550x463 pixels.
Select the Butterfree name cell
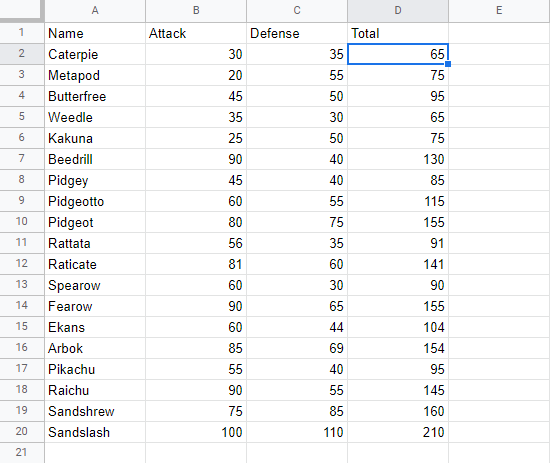(x=95, y=96)
